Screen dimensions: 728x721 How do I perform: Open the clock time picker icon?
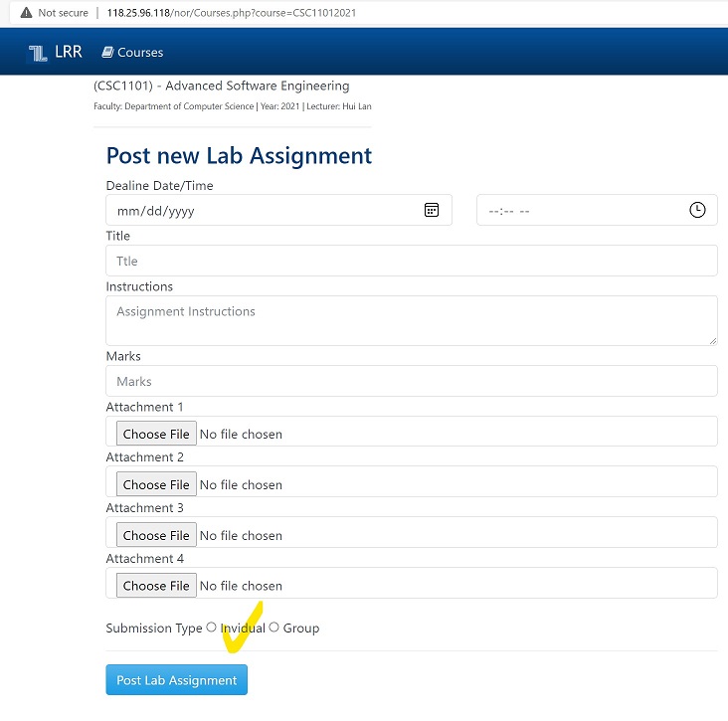click(x=697, y=210)
